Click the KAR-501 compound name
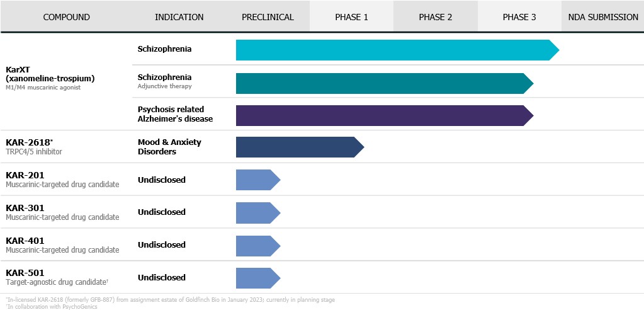Viewport: 644px width, 310px height. point(25,273)
